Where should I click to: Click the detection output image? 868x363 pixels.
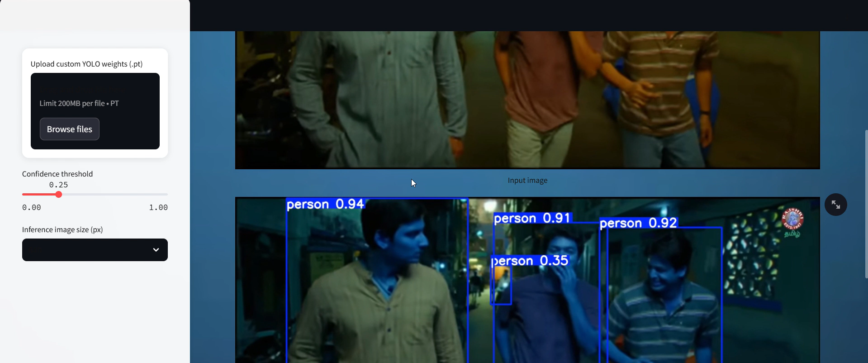tap(527, 280)
